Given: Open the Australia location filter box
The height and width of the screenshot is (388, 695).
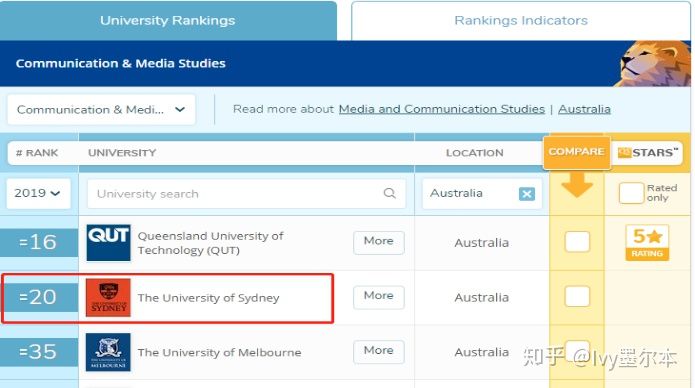Looking at the screenshot, I should [482, 193].
